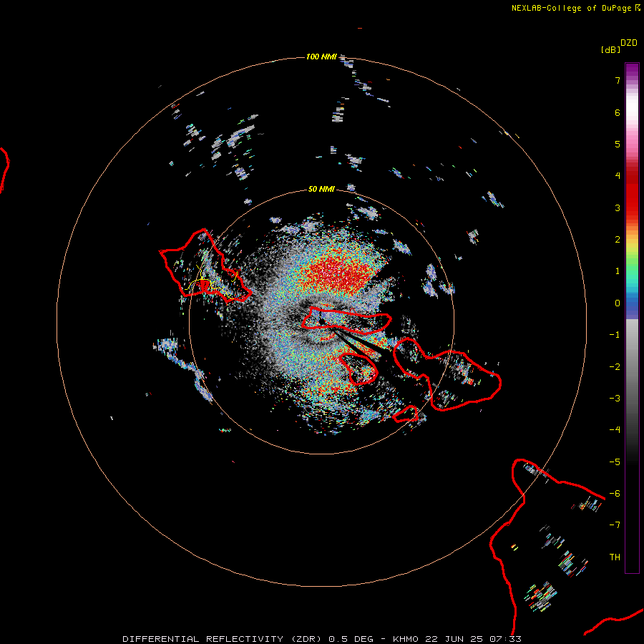This screenshot has width=644, height=644.
Task: Click the 4 value on color scale
Action: pos(618,176)
